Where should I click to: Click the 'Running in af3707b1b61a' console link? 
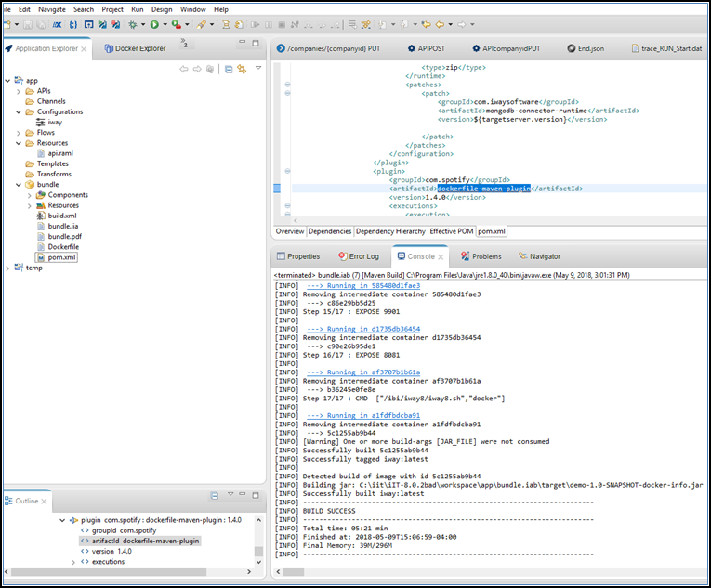(x=363, y=372)
